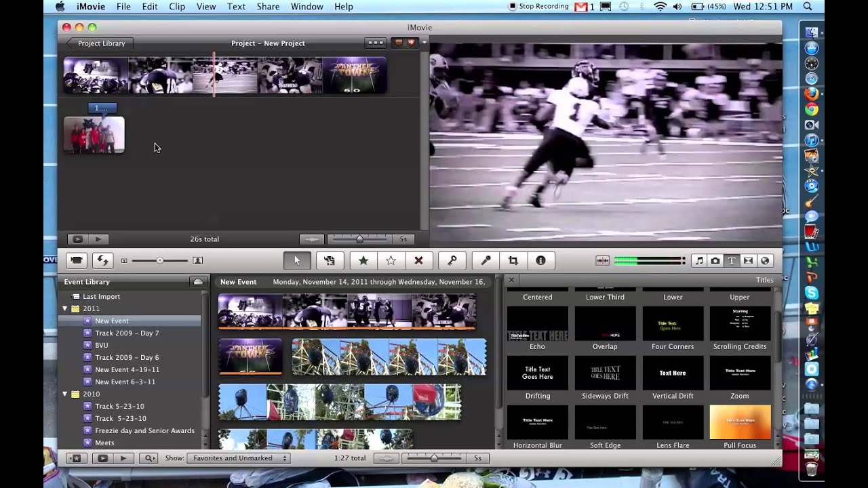
Task: Toggle keyword filter search button
Action: 149,458
